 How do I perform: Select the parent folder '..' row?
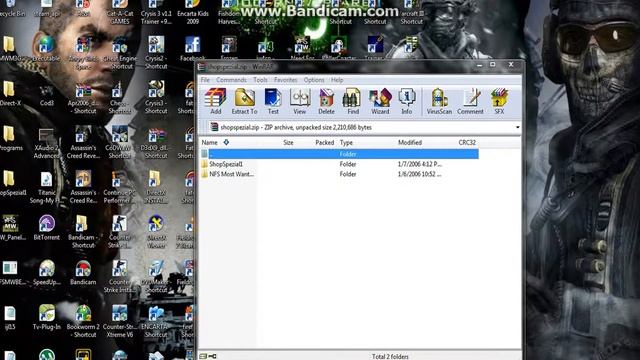pos(339,154)
